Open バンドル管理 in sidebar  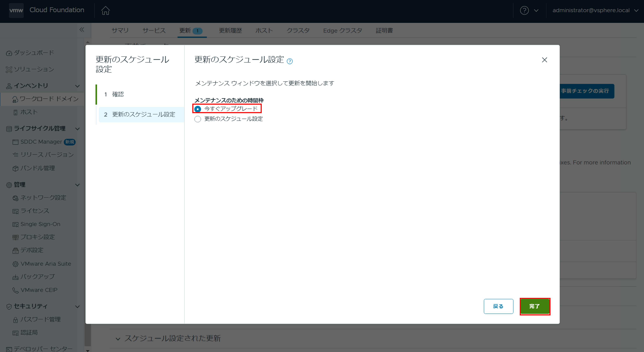pos(37,168)
